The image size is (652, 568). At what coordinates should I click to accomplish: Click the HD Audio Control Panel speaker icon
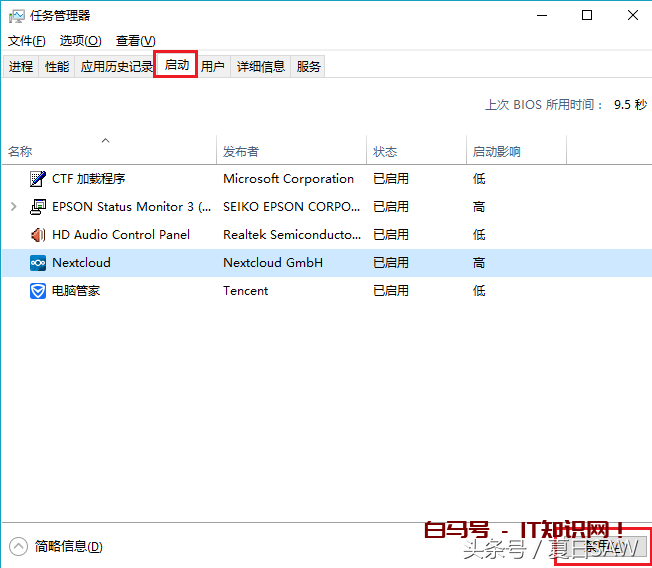click(38, 235)
